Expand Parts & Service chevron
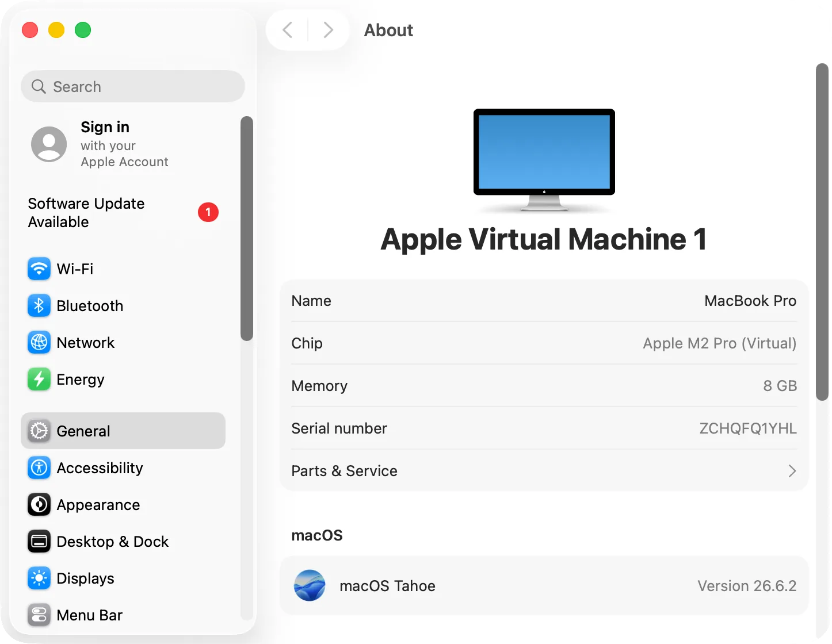Viewport: 832px width, 644px height. 792,471
